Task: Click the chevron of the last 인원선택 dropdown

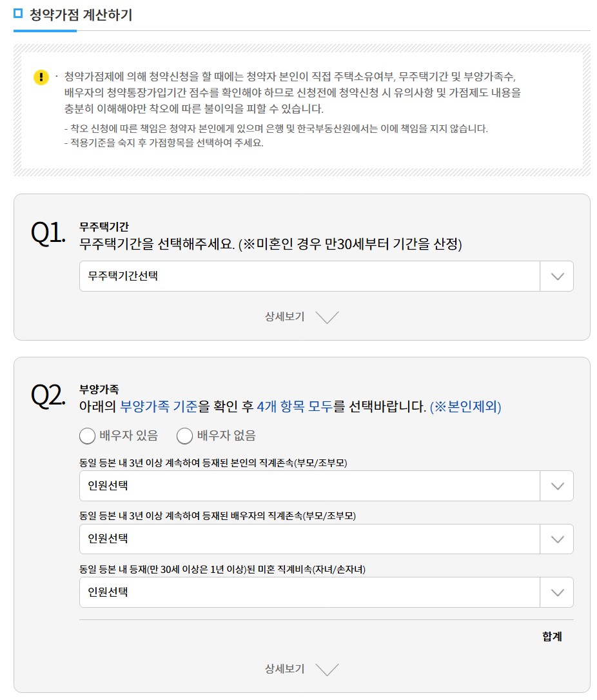Action: 556,592
